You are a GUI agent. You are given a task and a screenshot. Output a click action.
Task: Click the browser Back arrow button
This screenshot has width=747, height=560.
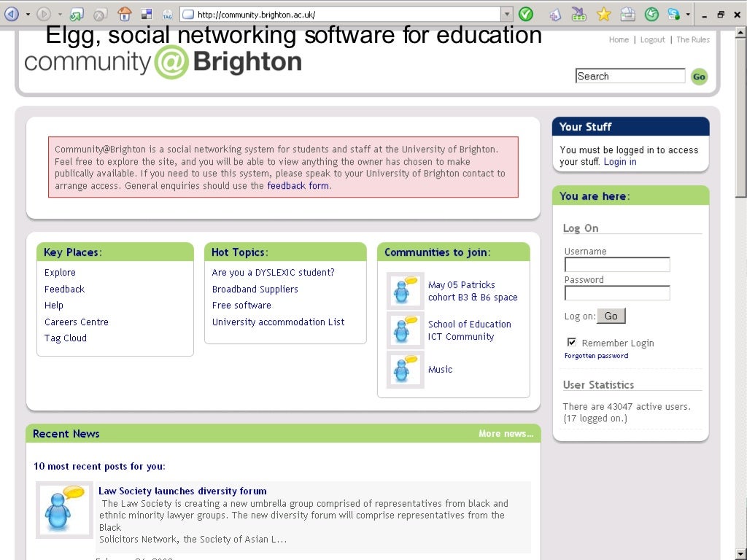point(12,15)
